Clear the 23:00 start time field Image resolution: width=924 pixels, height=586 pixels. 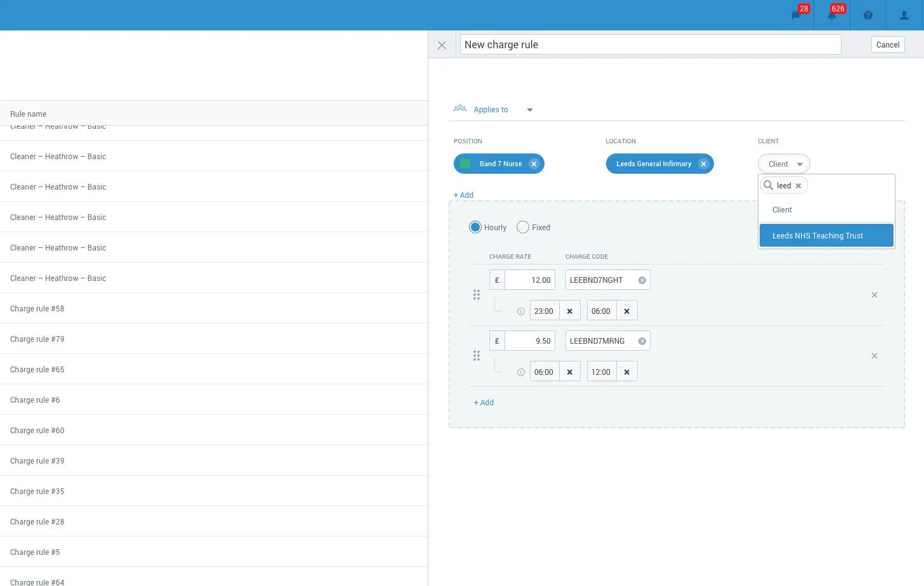click(569, 310)
